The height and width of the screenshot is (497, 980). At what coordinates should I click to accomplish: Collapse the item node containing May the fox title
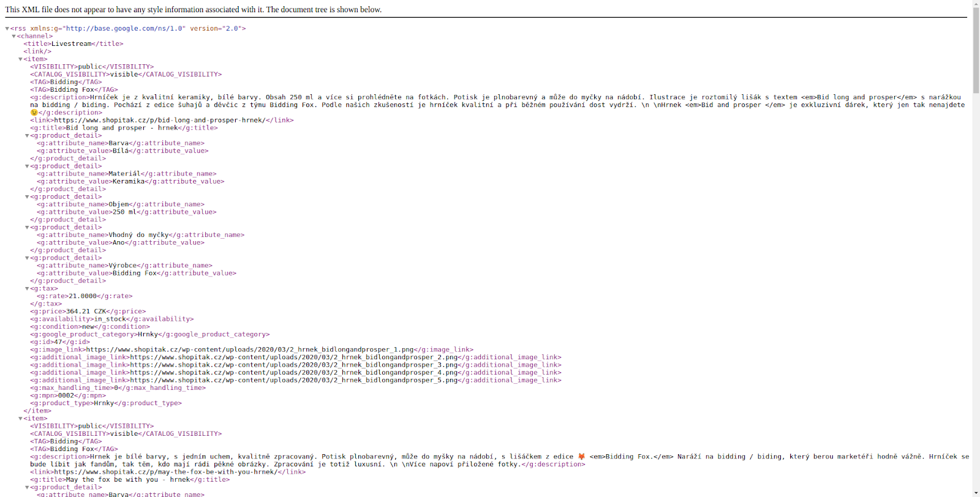[21, 419]
